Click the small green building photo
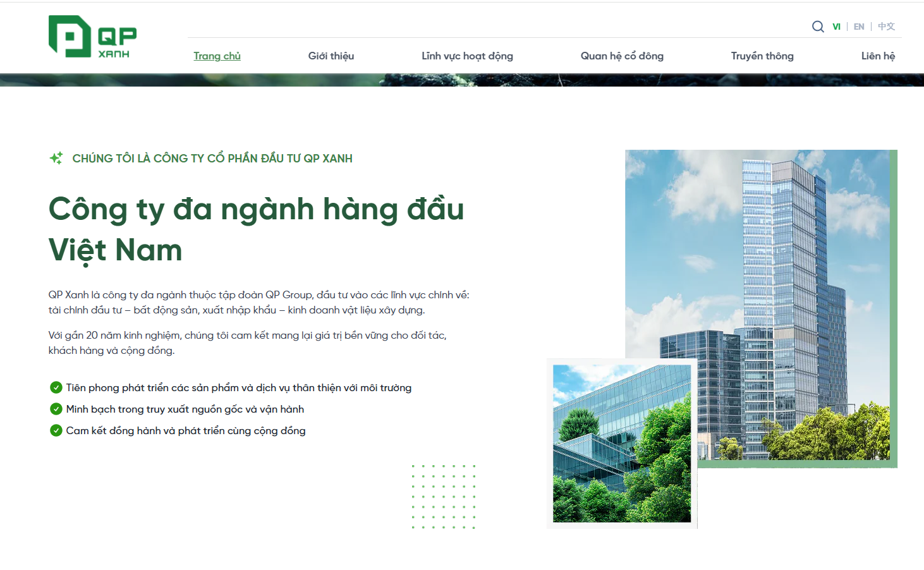924x570 pixels. point(622,444)
